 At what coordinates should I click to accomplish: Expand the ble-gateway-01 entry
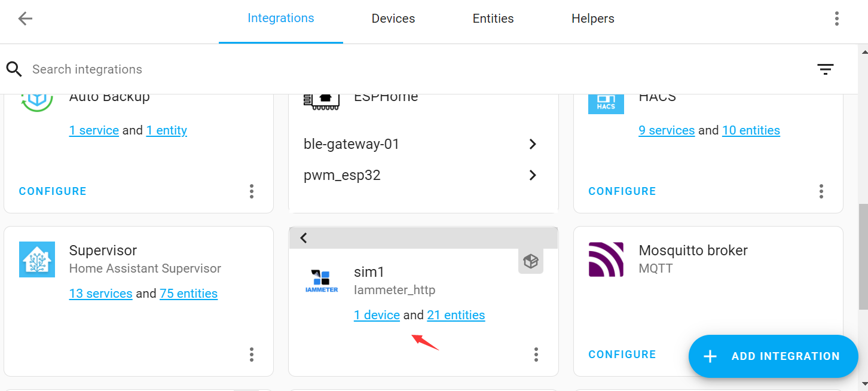pyautogui.click(x=532, y=144)
